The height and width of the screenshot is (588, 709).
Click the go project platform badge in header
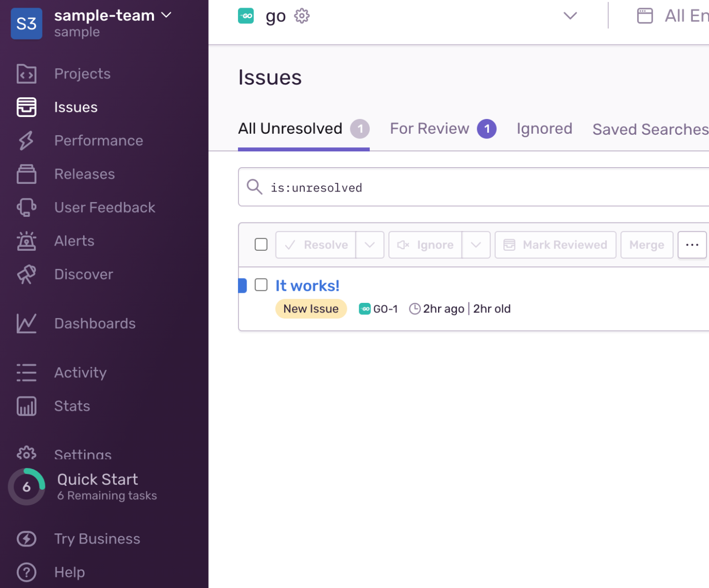(x=246, y=16)
